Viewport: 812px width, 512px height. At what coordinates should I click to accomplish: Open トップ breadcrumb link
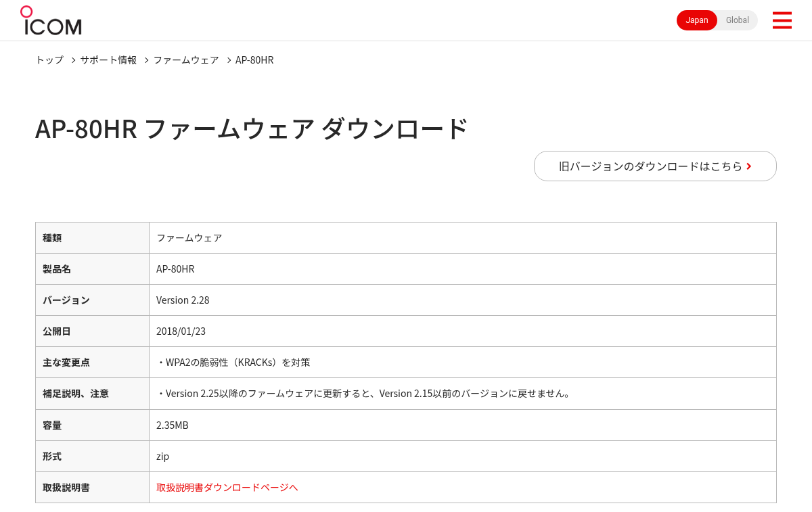click(49, 60)
